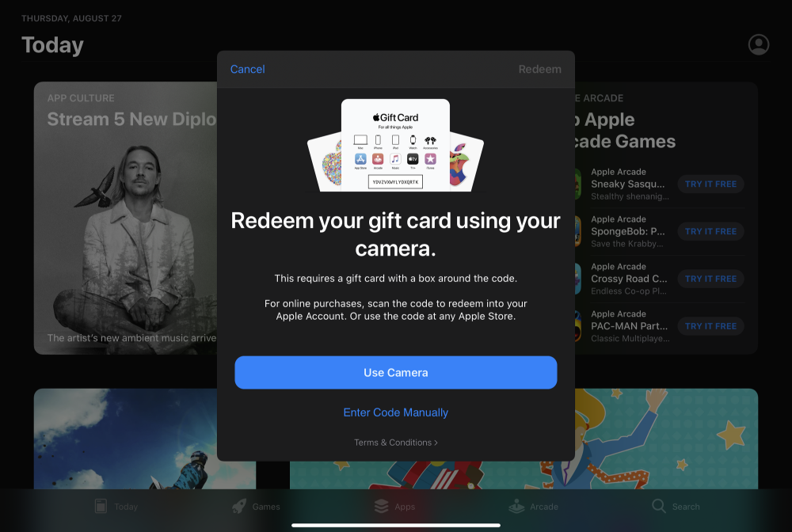Open the Apple Arcade Games card heading
The width and height of the screenshot is (792, 532).
[x=625, y=130]
